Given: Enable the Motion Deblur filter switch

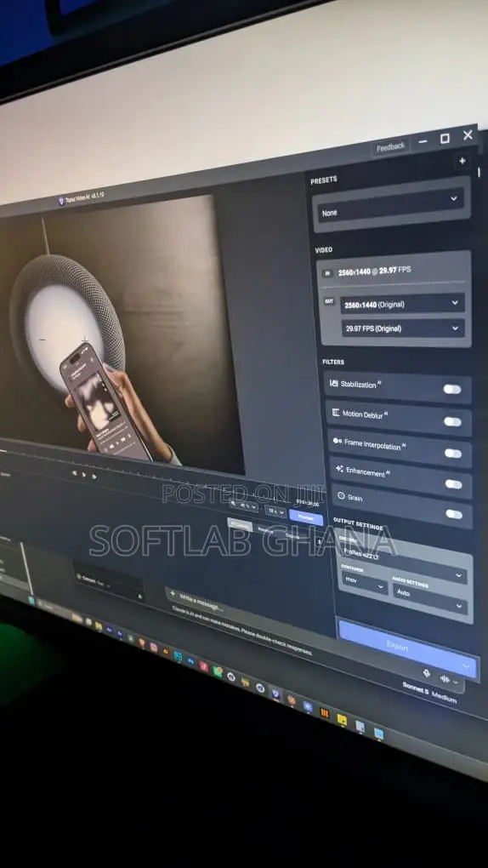Looking at the screenshot, I should click(x=452, y=422).
